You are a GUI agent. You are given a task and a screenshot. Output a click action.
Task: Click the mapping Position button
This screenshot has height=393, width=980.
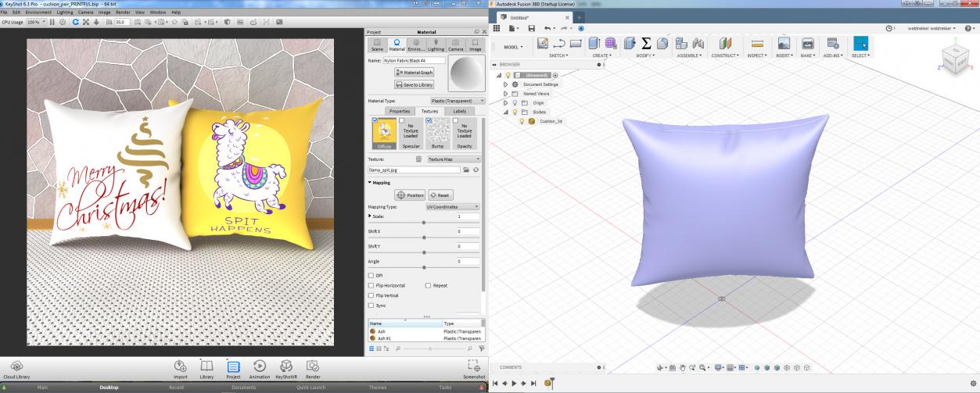(x=411, y=195)
